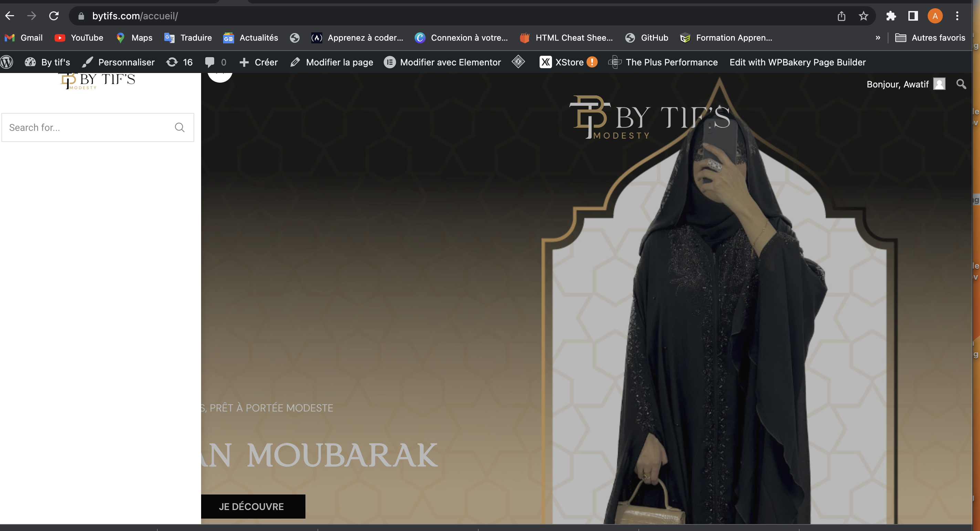Image resolution: width=980 pixels, height=531 pixels.
Task: Toggle Chrome side panel icon
Action: coord(913,16)
